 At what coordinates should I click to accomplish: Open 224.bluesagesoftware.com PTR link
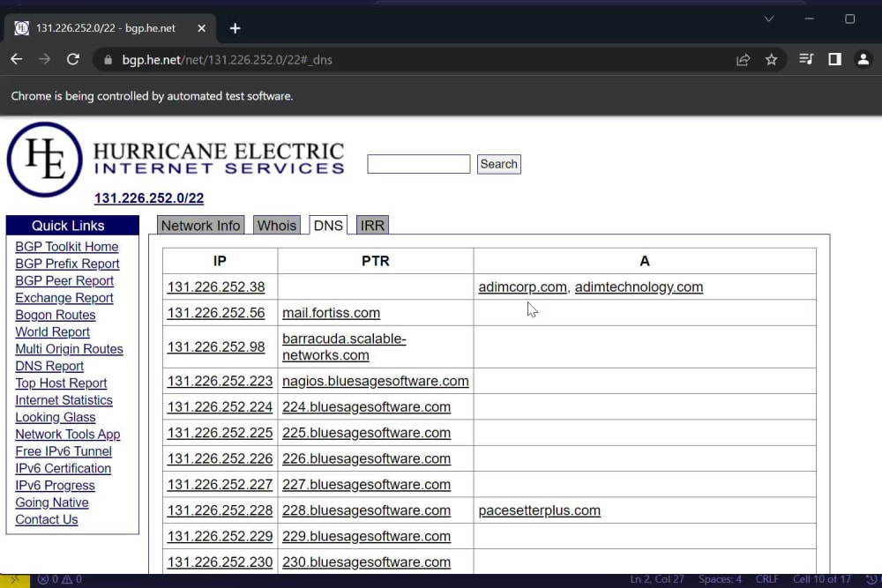[367, 407]
